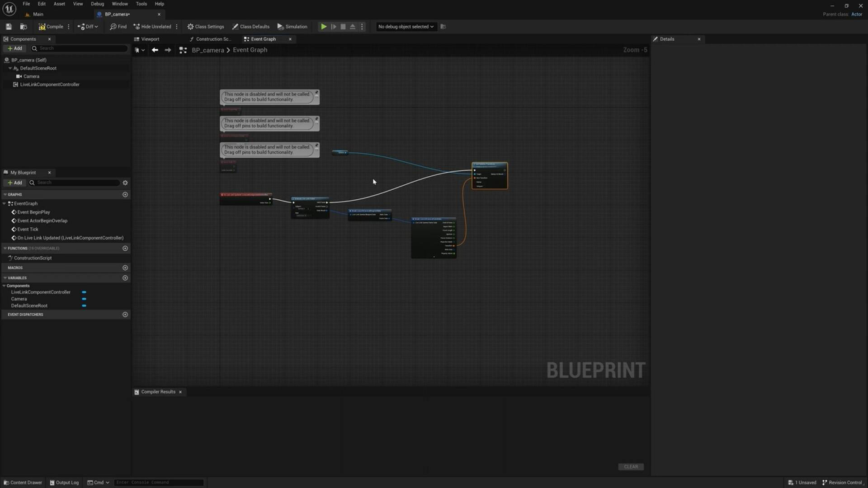Click the frame skip button

click(x=334, y=27)
